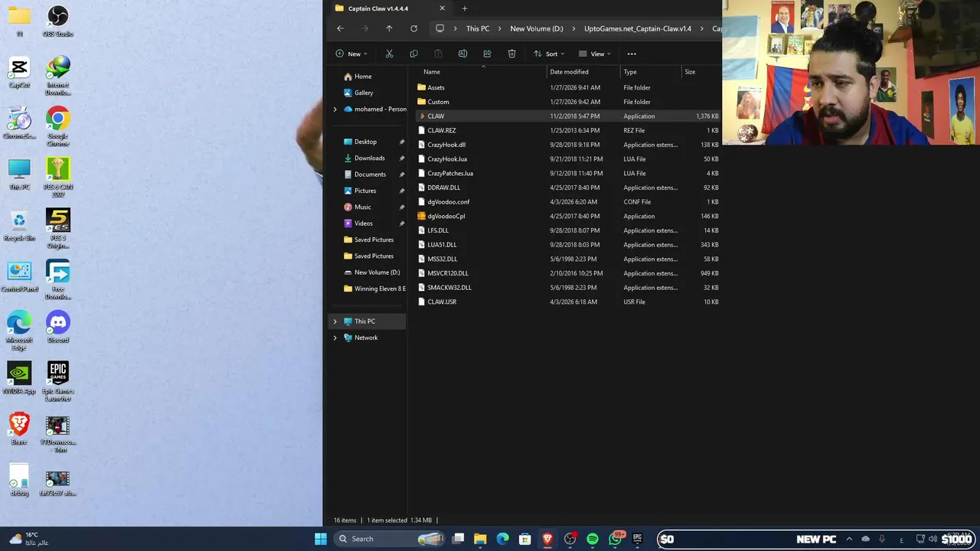Rename the selected file via toolbar icon
Screen dimensions: 980x551
click(462, 54)
